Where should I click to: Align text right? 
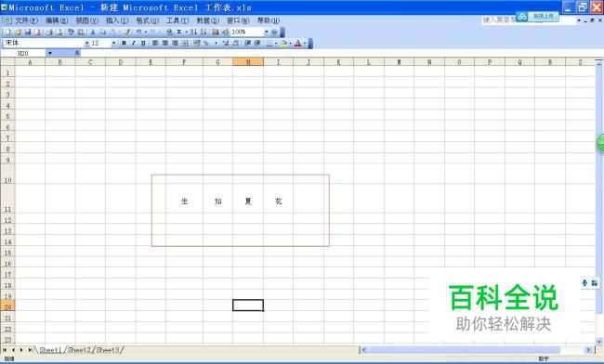[x=175, y=43]
